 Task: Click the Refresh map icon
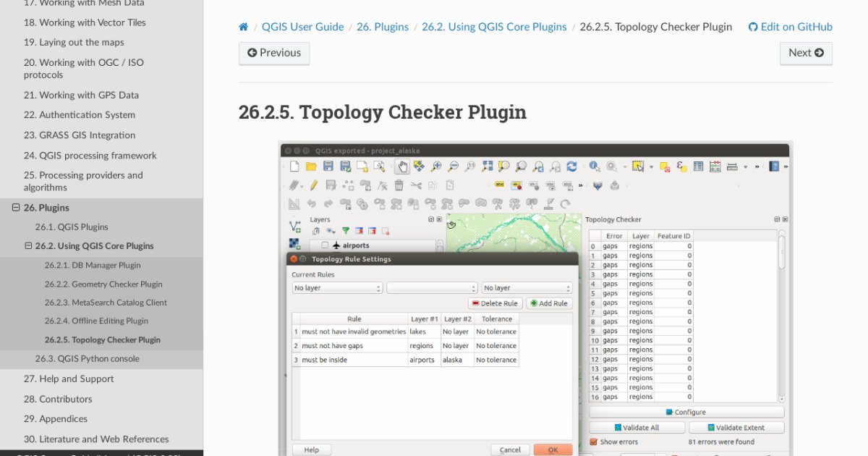click(x=571, y=166)
